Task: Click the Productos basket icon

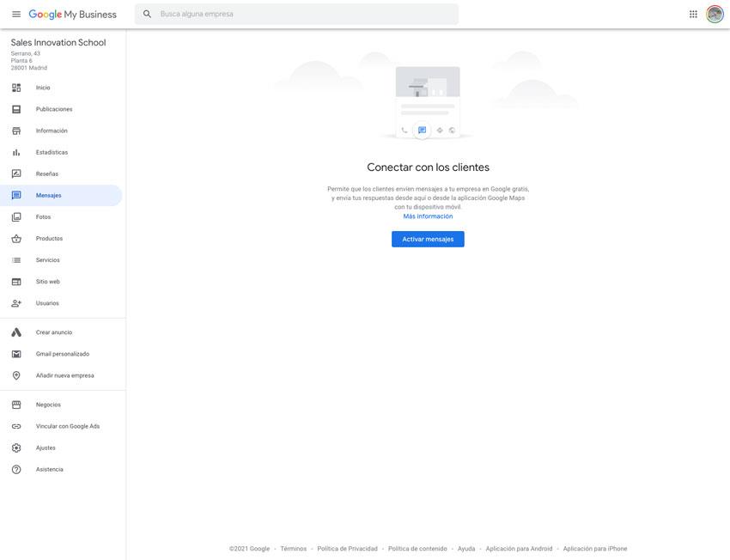Action: (16, 238)
